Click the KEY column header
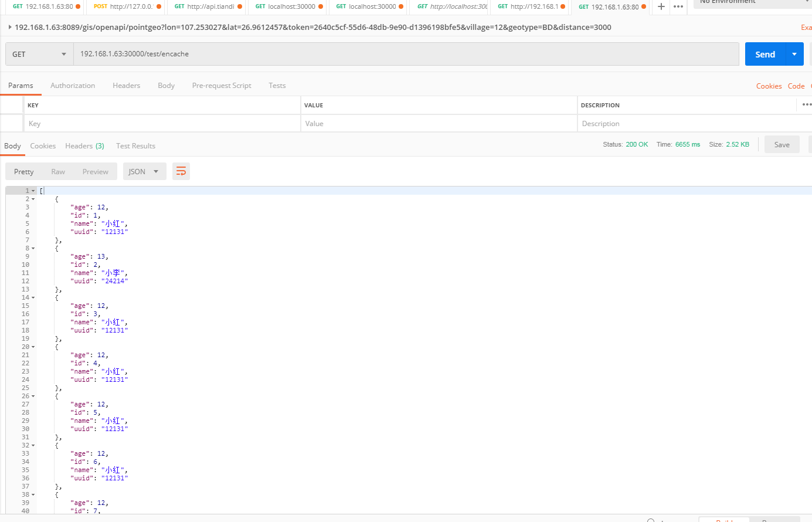This screenshot has width=812, height=522. 33,105
